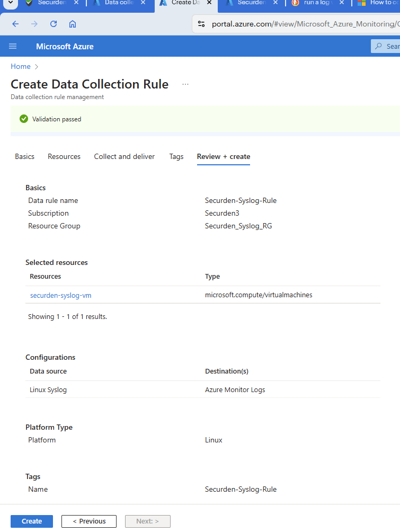Image resolution: width=400 pixels, height=532 pixels.
Task: Navigate to Home breadcrumb link
Action: point(21,66)
